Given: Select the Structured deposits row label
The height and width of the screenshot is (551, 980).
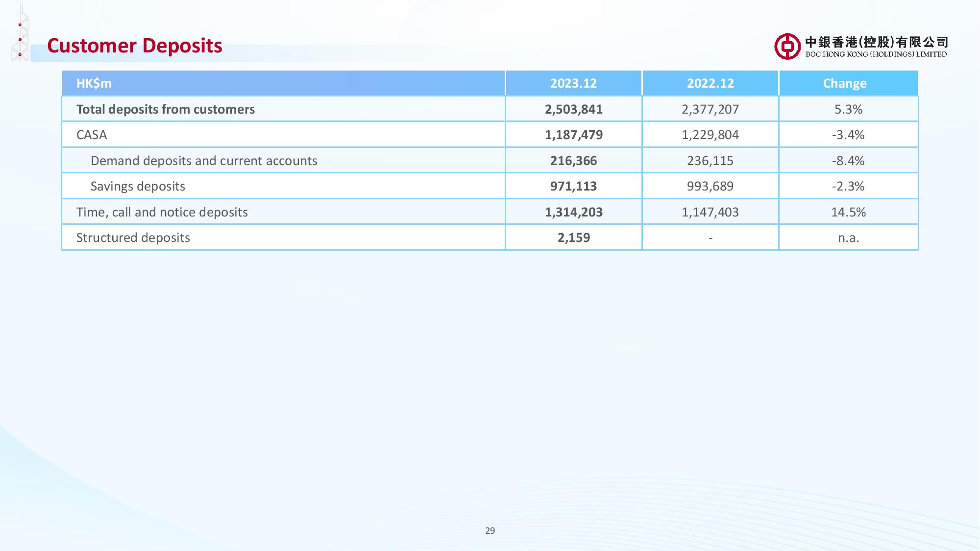Looking at the screenshot, I should coord(133,238).
